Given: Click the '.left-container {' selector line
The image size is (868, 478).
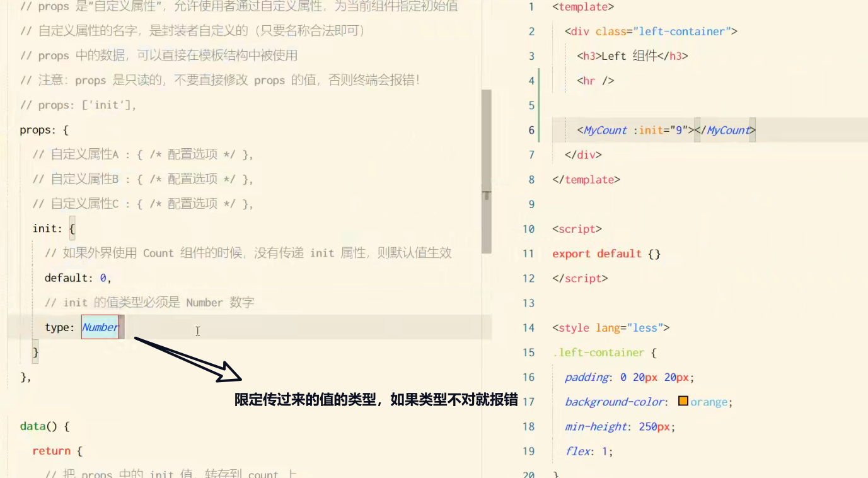Looking at the screenshot, I should pos(605,353).
